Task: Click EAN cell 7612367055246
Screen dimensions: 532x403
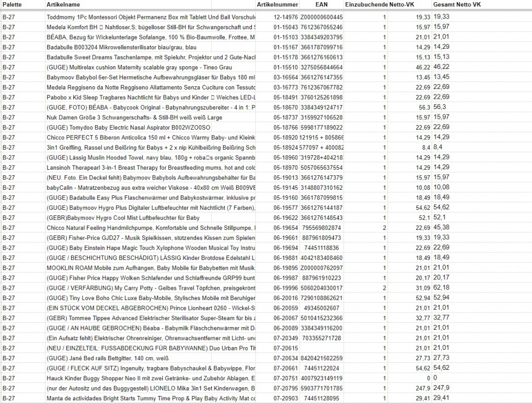Action: point(321,27)
